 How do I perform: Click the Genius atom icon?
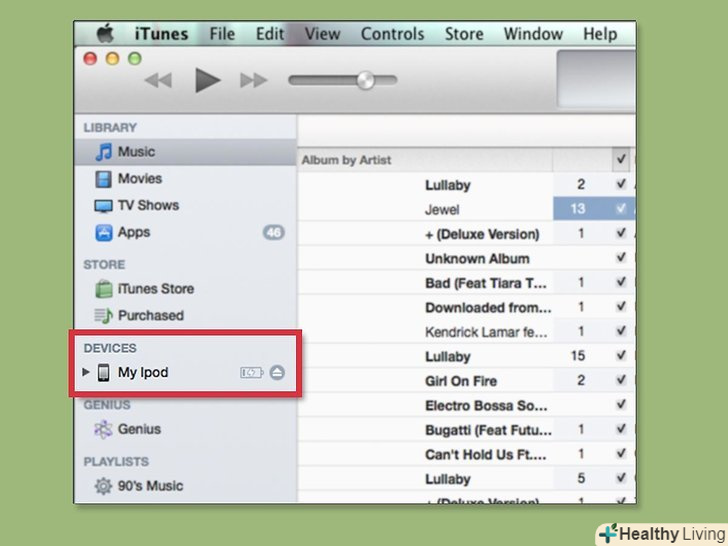[104, 429]
